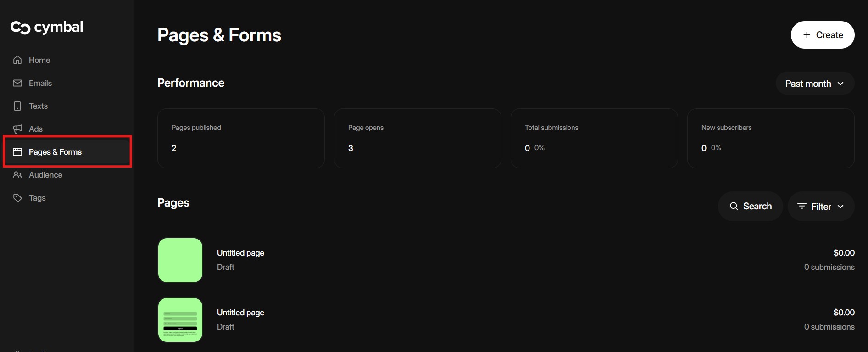Click the Past month chevron arrow
The image size is (868, 352).
(x=840, y=84)
